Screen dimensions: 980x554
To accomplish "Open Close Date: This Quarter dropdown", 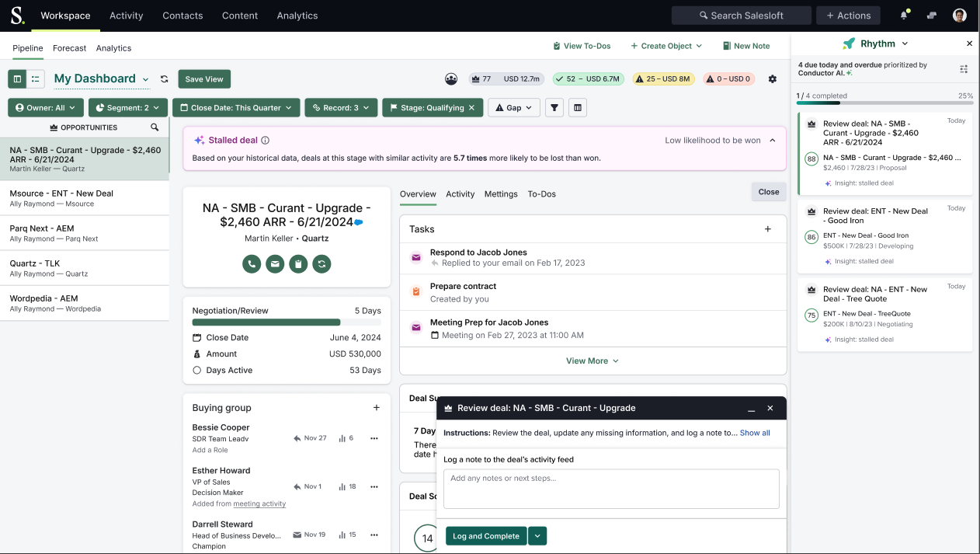I will point(236,108).
